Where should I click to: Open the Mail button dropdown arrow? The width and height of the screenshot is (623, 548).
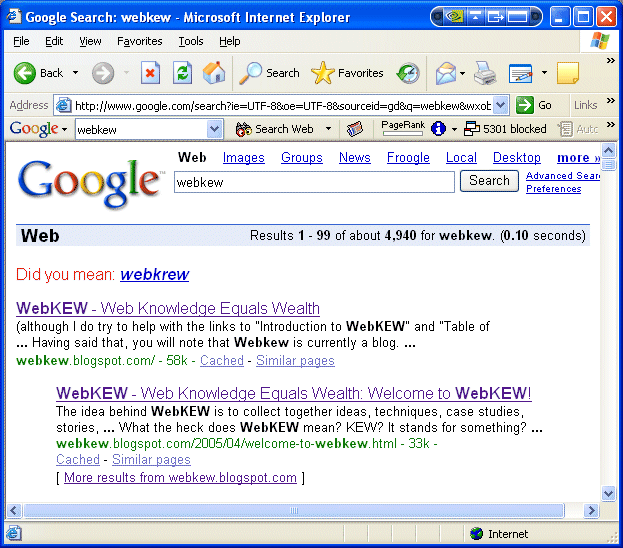point(462,73)
